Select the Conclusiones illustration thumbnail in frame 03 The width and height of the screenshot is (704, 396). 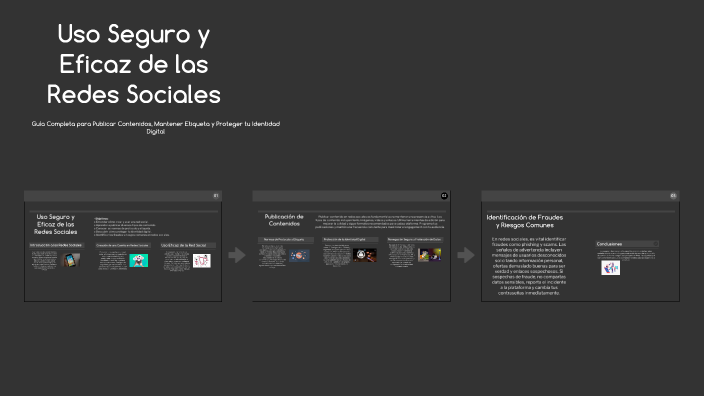611,268
